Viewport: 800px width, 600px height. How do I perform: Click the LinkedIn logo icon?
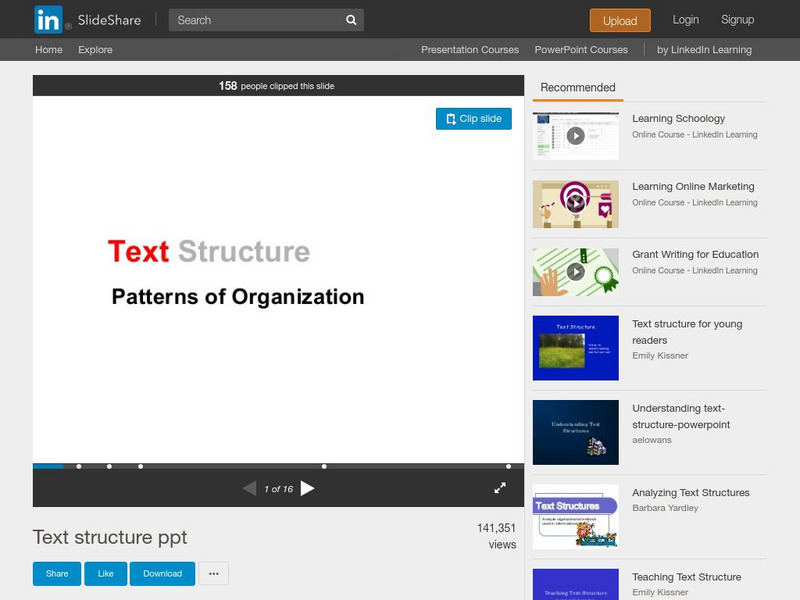[48, 20]
